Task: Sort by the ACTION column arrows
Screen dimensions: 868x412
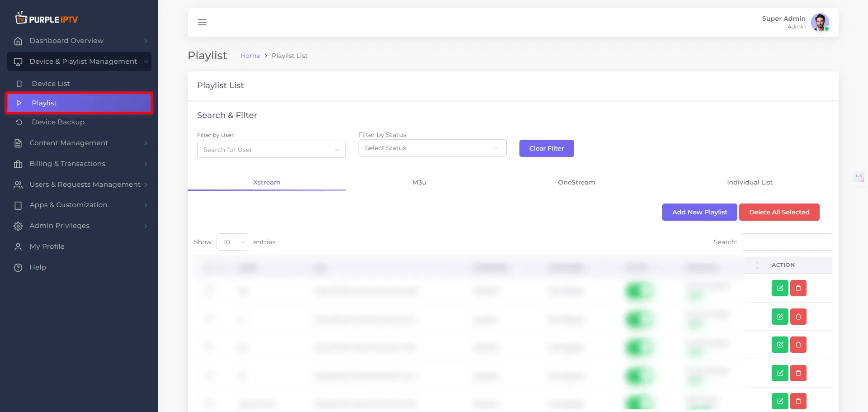Action: 757,265
